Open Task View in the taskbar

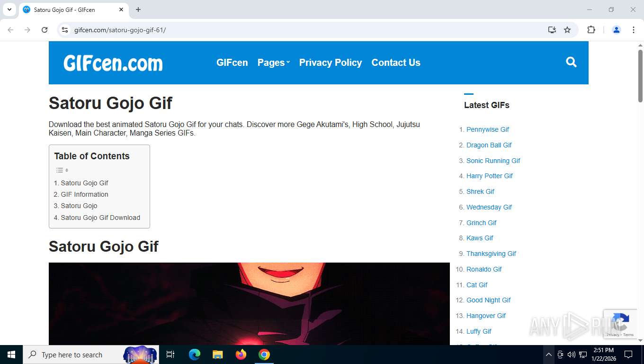click(170, 355)
